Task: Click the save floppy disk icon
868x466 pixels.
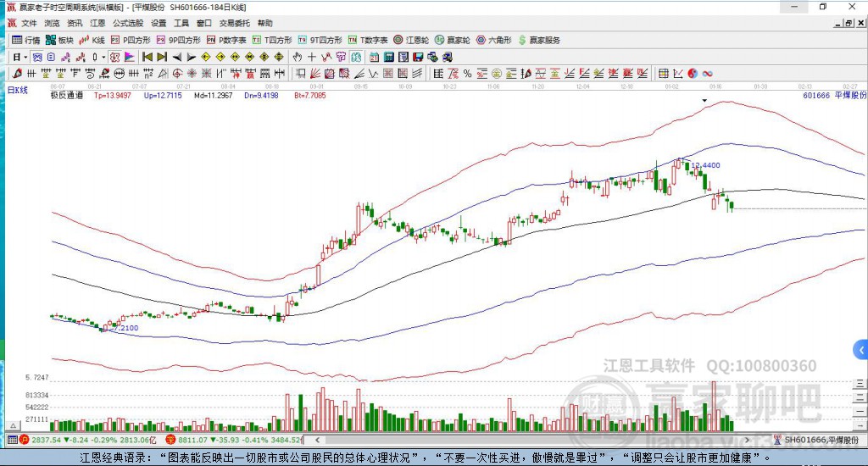Action: pyautogui.click(x=418, y=57)
